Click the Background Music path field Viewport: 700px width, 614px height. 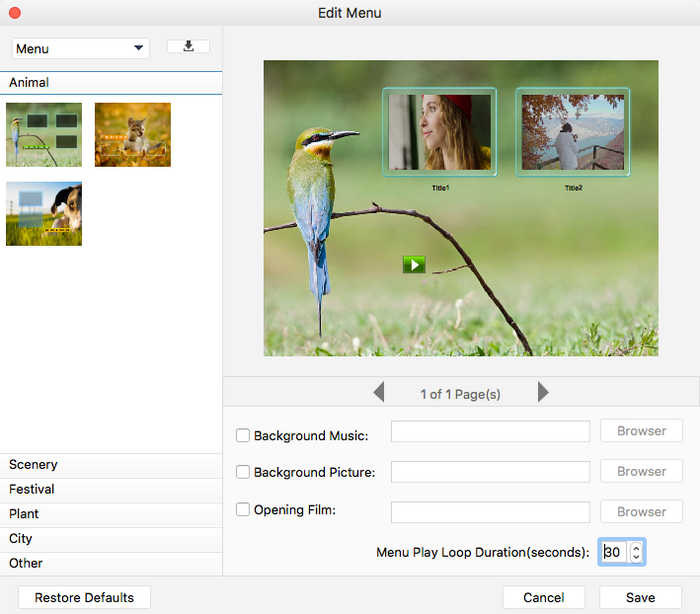click(x=490, y=431)
